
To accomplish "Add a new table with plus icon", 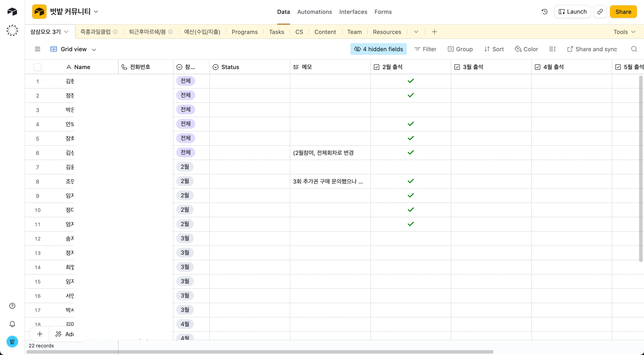I will (x=434, y=32).
